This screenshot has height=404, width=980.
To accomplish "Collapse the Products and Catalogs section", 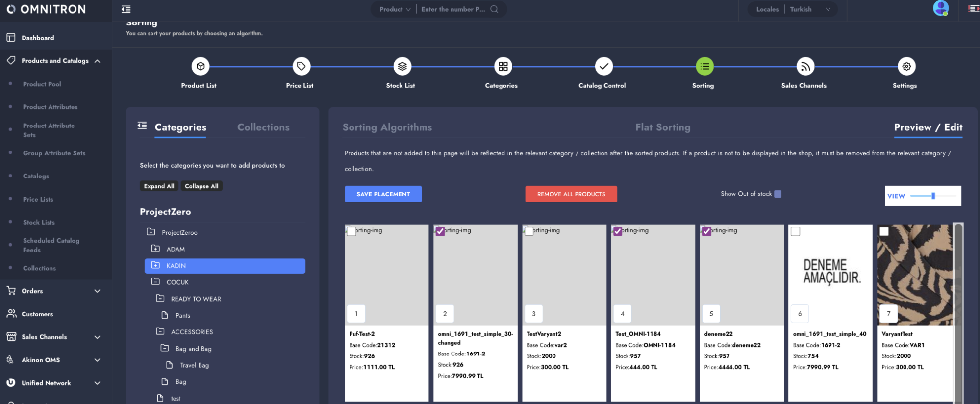I will (97, 61).
